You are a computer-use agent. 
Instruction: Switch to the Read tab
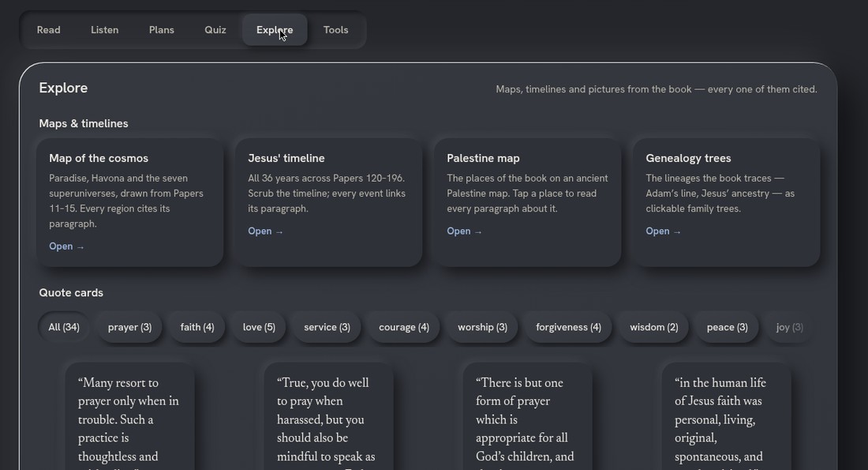tap(49, 30)
